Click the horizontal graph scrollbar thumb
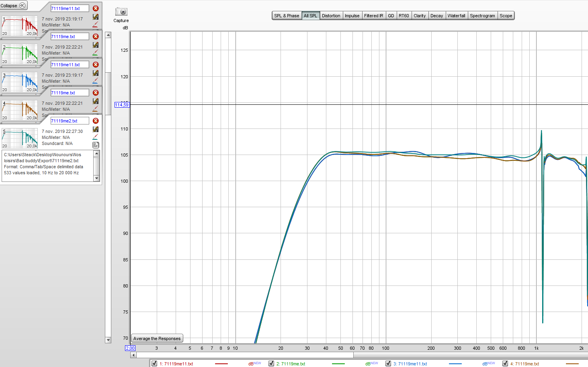The image size is (588, 367). click(x=245, y=355)
